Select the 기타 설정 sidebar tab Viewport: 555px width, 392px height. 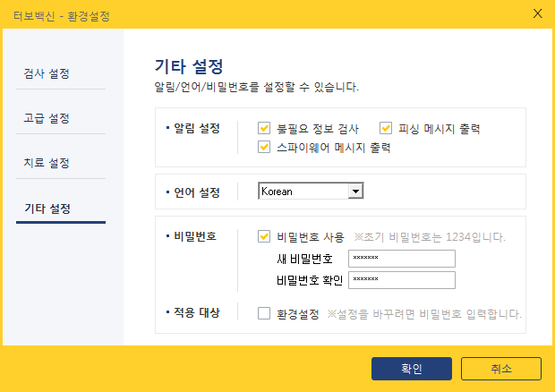point(47,209)
